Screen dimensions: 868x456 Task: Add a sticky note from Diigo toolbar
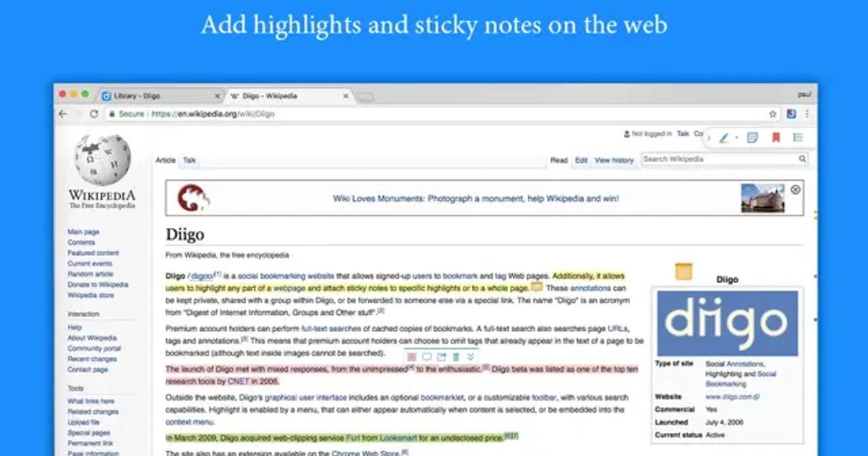tap(752, 138)
